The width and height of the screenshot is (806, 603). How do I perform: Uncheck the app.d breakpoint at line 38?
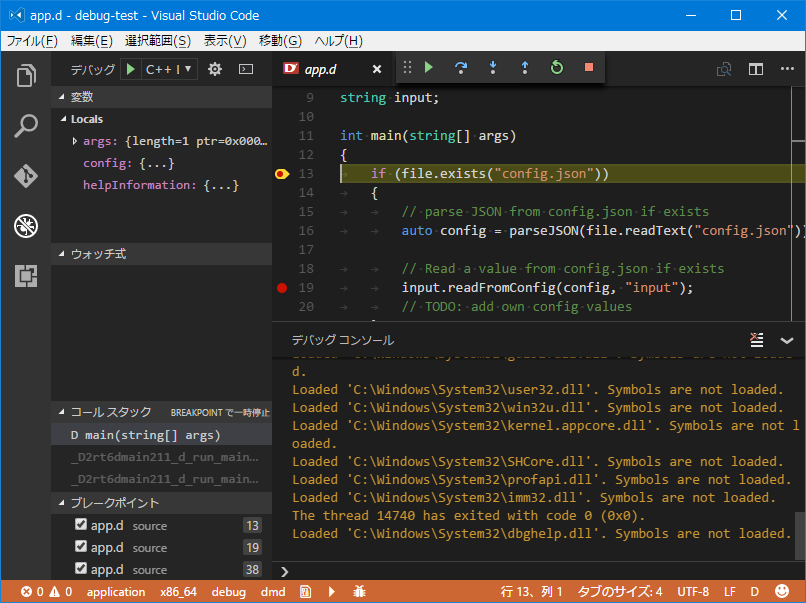point(81,568)
